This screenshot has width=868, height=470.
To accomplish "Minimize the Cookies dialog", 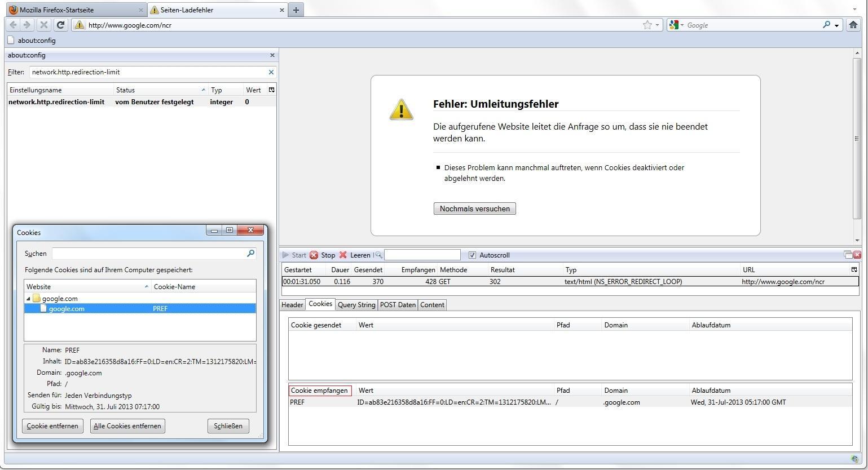I will pyautogui.click(x=214, y=230).
